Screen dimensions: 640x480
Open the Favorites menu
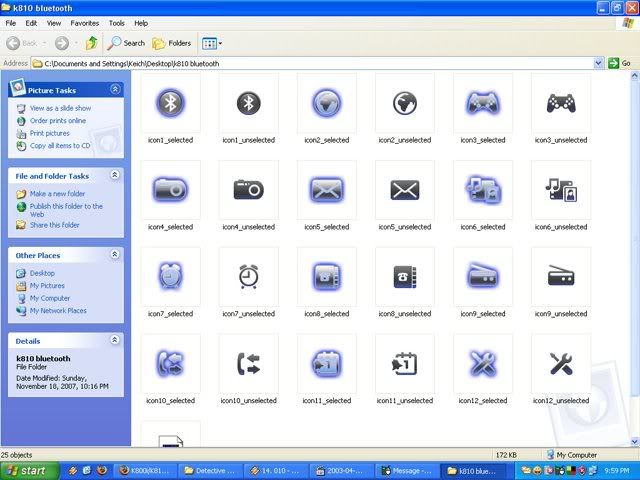(84, 23)
